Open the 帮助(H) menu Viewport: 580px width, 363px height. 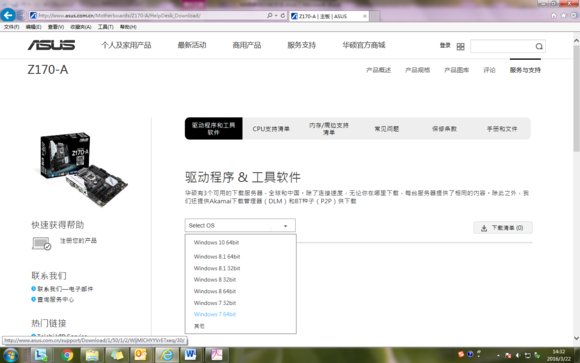point(128,27)
